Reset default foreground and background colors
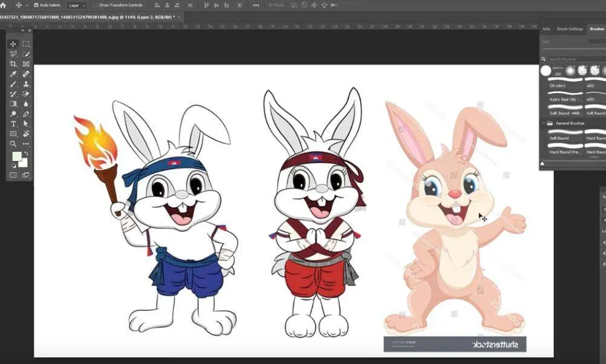 click(14, 166)
